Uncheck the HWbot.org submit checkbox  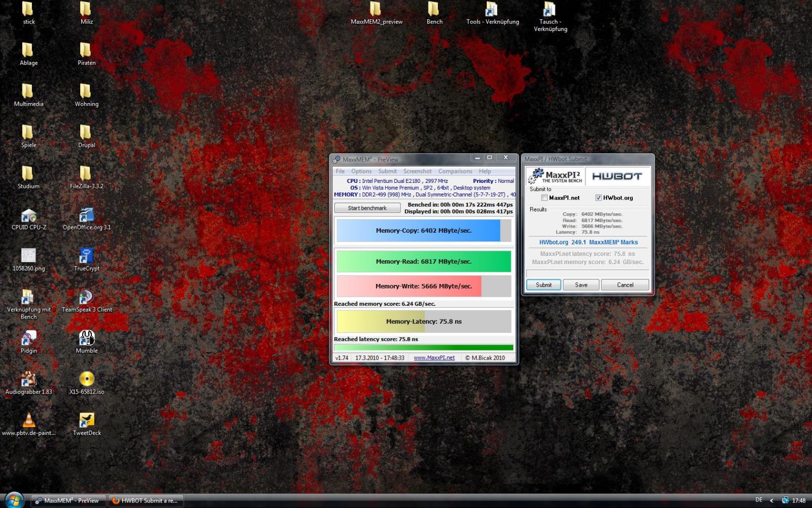click(x=598, y=198)
